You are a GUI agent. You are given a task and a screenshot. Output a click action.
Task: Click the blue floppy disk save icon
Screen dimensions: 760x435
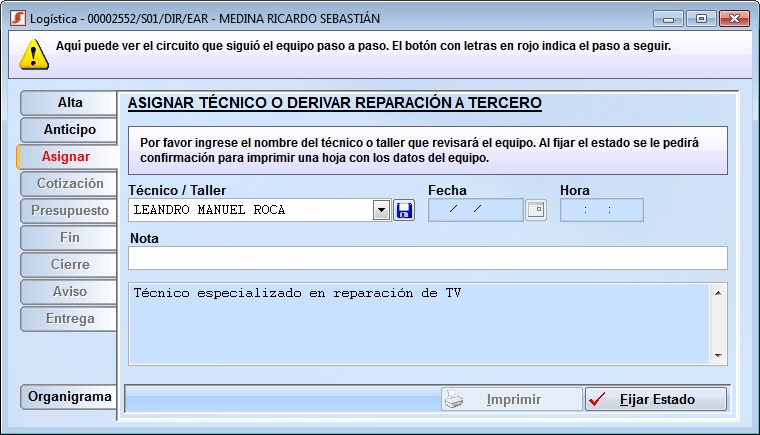(403, 210)
